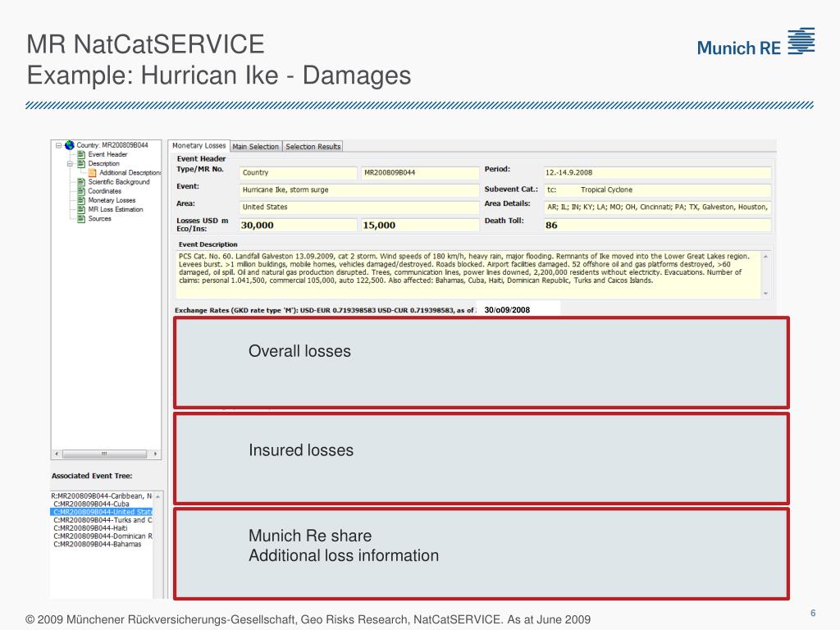Image resolution: width=840 pixels, height=630 pixels.
Task: Click the Monetary Losses tree node icon
Action: tap(81, 200)
